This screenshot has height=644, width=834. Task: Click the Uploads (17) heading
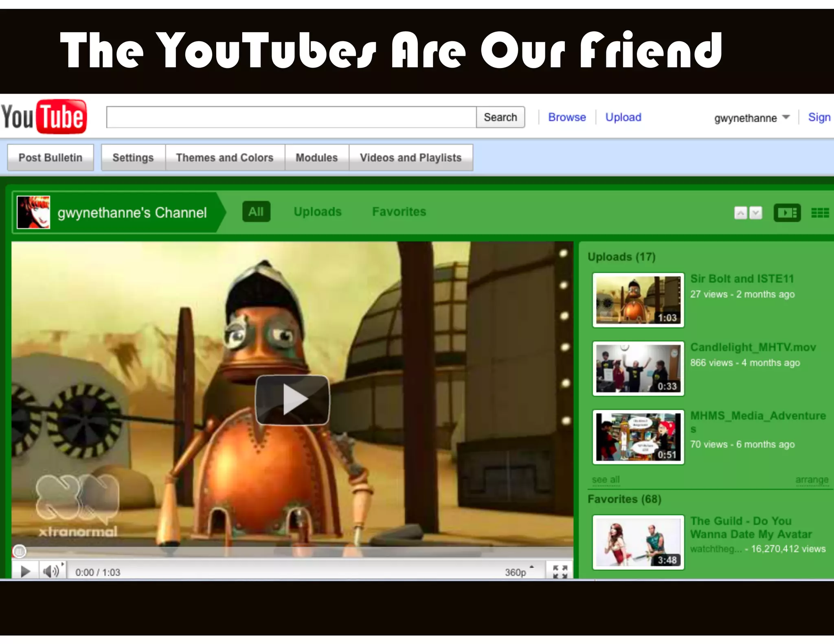click(x=621, y=257)
